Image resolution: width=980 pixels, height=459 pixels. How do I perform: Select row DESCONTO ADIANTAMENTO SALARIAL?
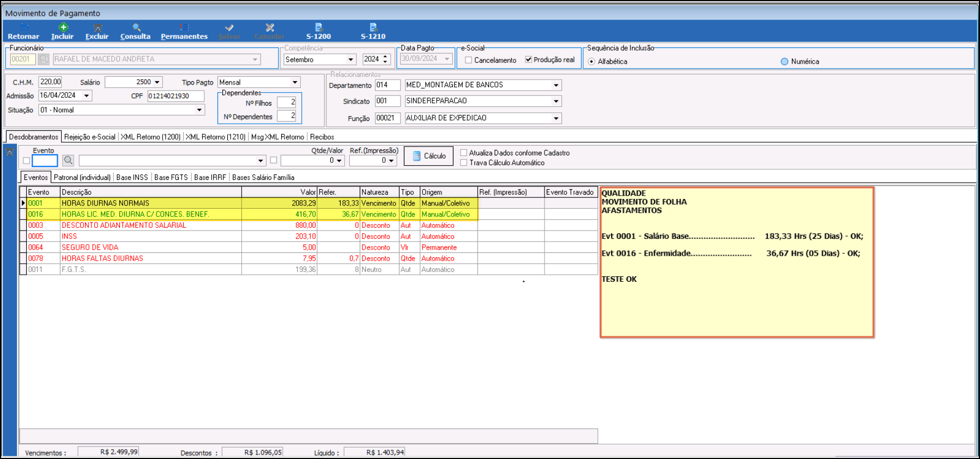pyautogui.click(x=309, y=225)
